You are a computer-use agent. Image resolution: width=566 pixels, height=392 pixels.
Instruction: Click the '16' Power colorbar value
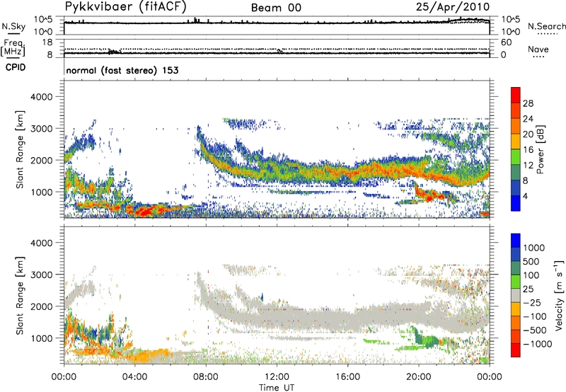click(x=528, y=150)
